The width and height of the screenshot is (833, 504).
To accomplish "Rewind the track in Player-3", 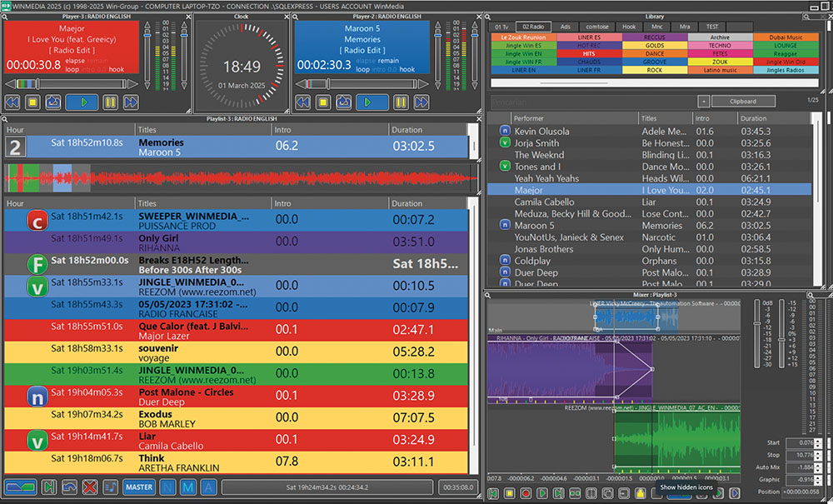I will 12,102.
